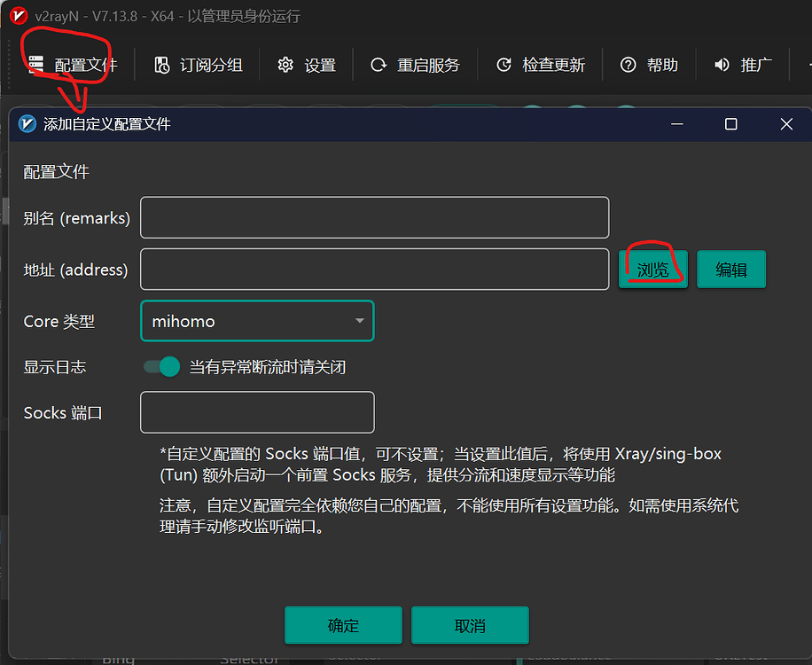Click 确定 to confirm
This screenshot has width=812, height=665.
[343, 625]
